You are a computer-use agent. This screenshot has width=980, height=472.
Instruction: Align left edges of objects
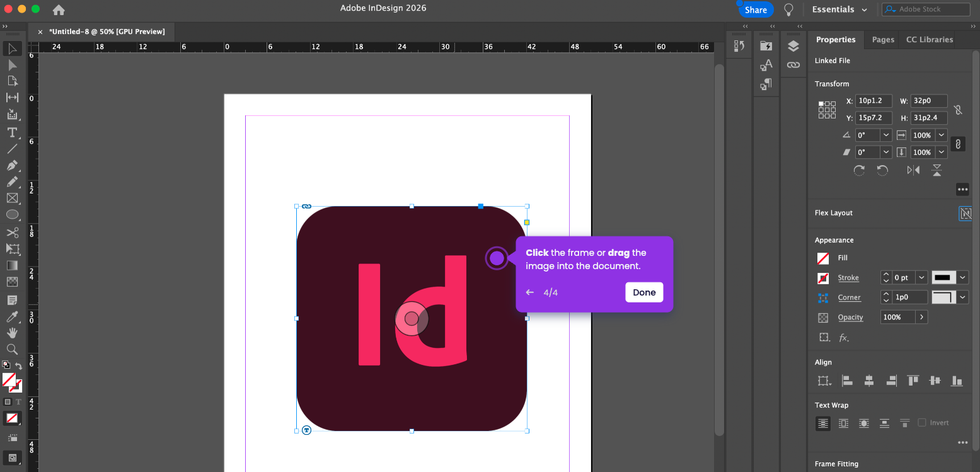pyautogui.click(x=847, y=381)
